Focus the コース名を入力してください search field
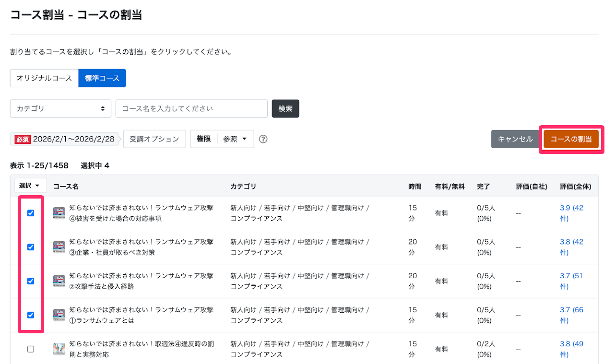The height and width of the screenshot is (364, 615). [x=191, y=108]
